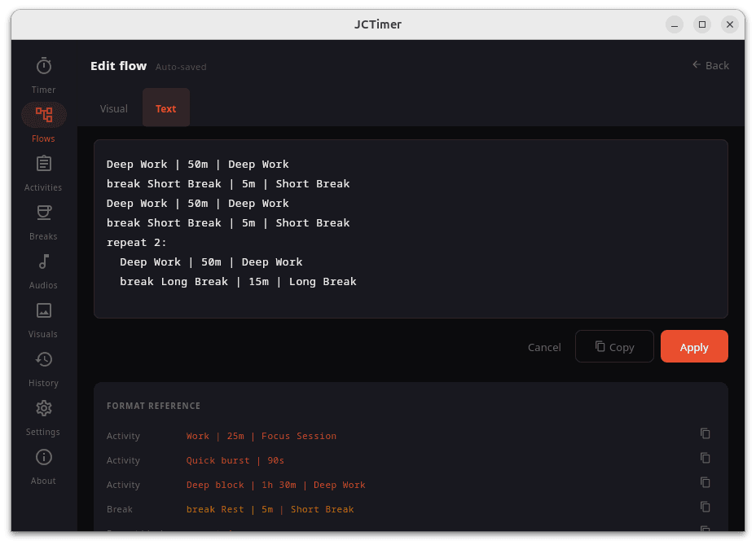Click the FORMAT REFERENCE heading
This screenshot has height=545, width=756.
point(153,406)
